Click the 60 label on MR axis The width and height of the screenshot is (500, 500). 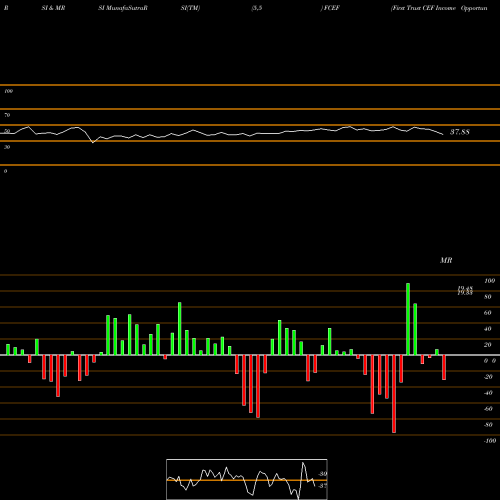click(488, 313)
